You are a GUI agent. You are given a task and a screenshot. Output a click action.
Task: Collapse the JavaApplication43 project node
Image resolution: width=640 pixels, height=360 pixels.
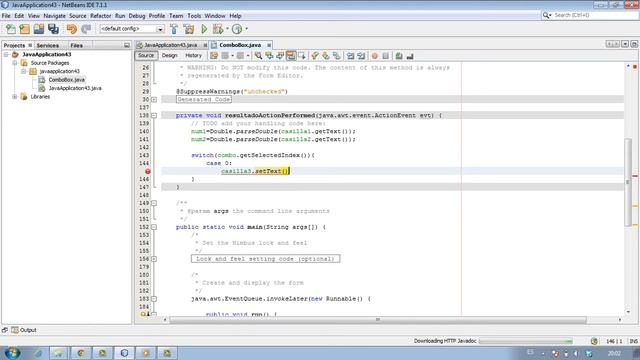pos(7,54)
